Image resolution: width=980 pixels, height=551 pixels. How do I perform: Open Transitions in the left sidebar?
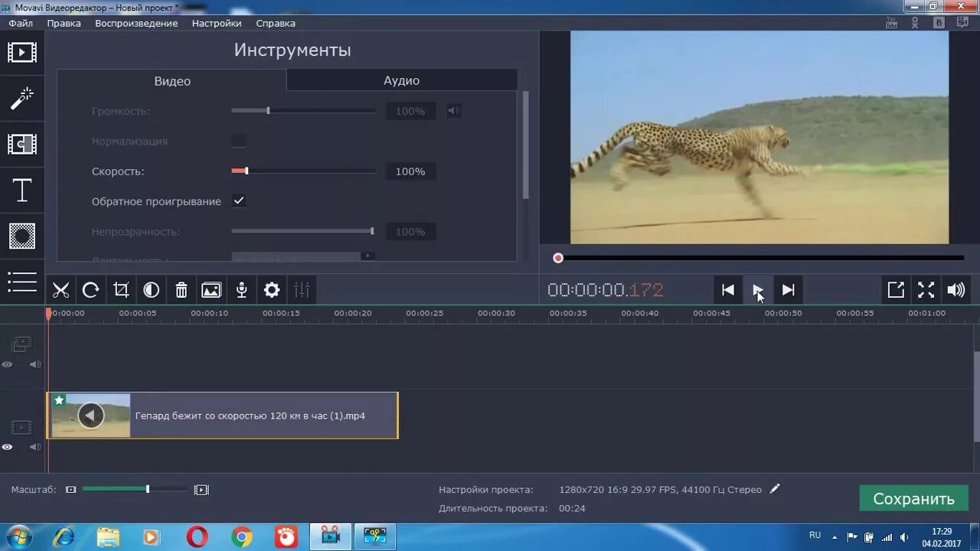click(22, 144)
